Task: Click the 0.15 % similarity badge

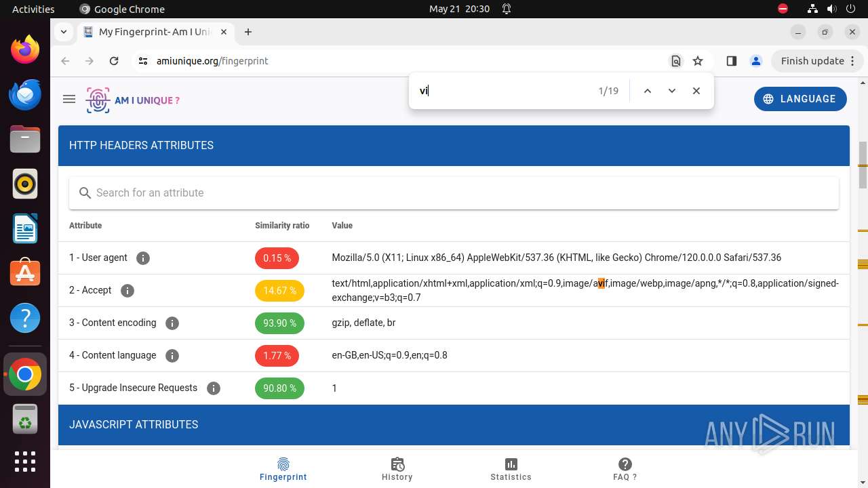Action: [x=277, y=258]
